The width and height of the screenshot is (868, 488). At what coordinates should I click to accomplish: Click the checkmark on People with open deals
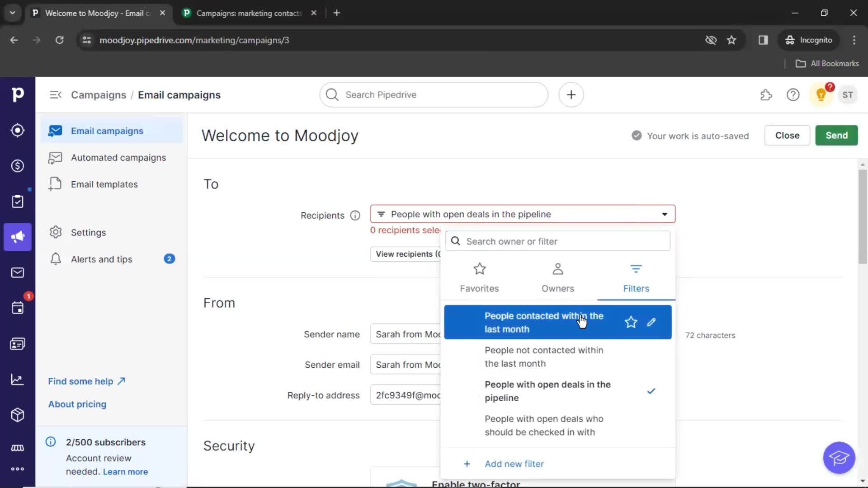[x=651, y=391]
